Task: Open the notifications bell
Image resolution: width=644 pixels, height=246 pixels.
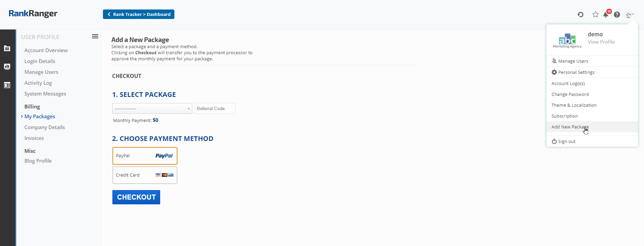Action: (x=606, y=15)
